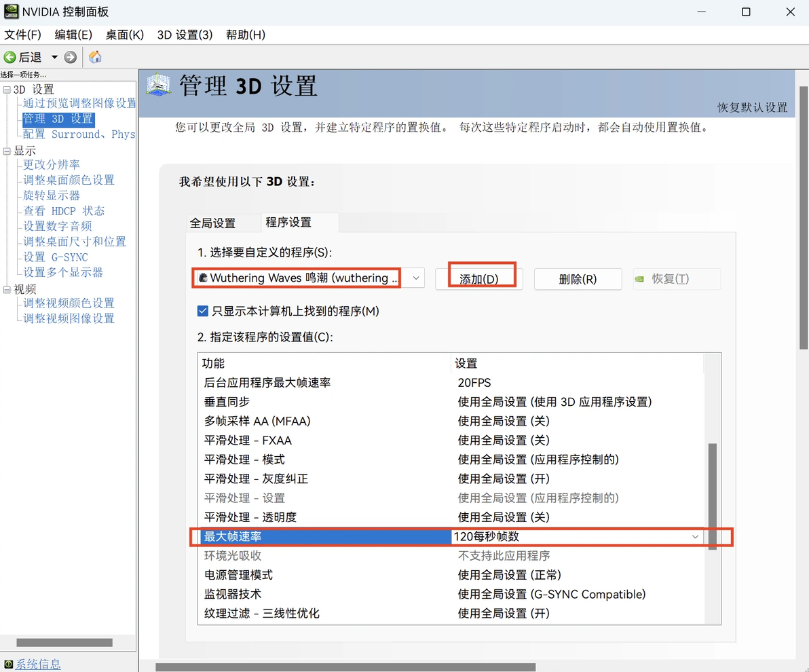
Task: Open the 桌面(K) menu
Action: coord(124,35)
